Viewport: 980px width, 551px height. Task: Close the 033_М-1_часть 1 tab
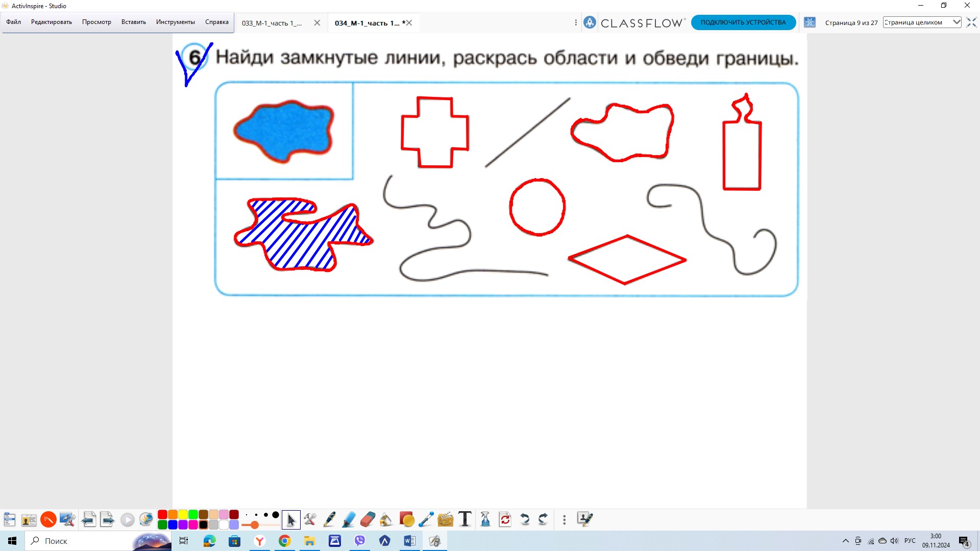coord(317,23)
